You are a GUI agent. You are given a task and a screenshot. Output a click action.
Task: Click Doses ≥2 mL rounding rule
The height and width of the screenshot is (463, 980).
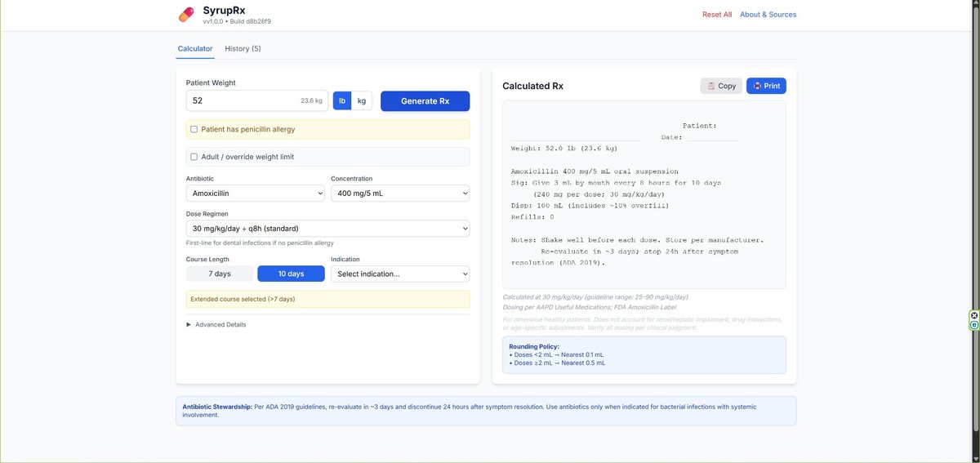tap(557, 363)
